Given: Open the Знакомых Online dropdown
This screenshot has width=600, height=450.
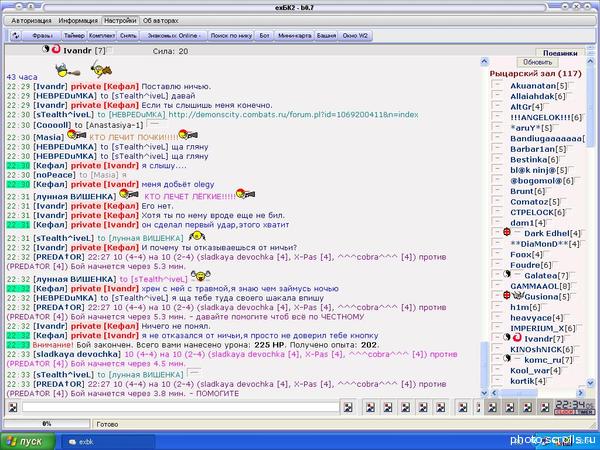Looking at the screenshot, I should coord(173,36).
